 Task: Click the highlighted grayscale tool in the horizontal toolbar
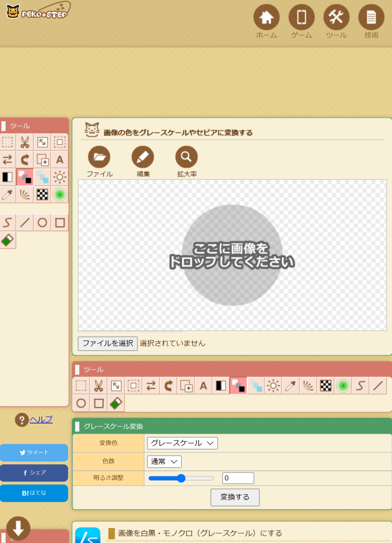(x=239, y=386)
